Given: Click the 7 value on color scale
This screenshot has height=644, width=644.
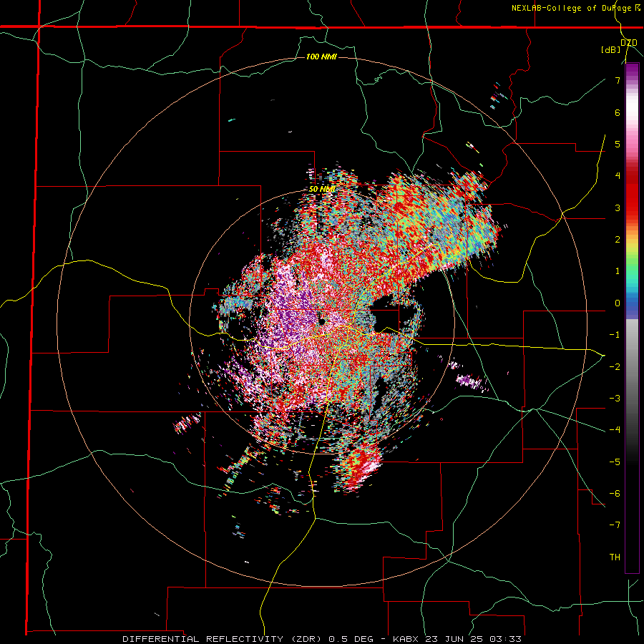Looking at the screenshot, I should click(618, 80).
